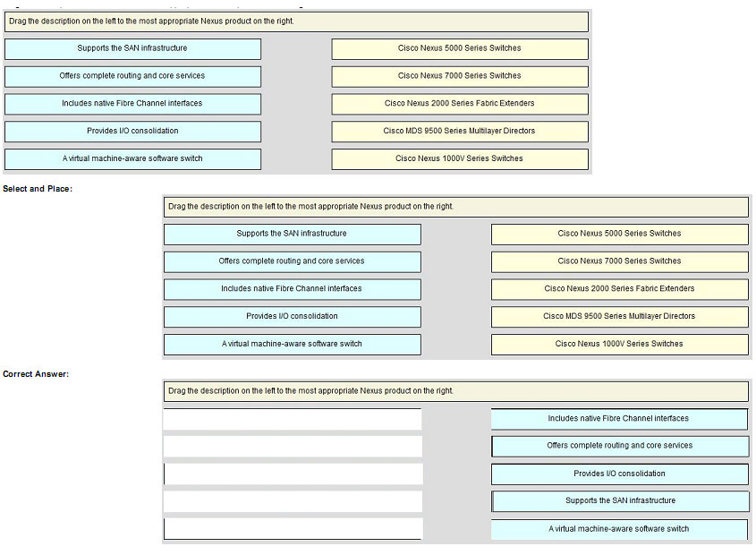Click 'Provides I/O consolidation' in the topmost panel

point(132,132)
